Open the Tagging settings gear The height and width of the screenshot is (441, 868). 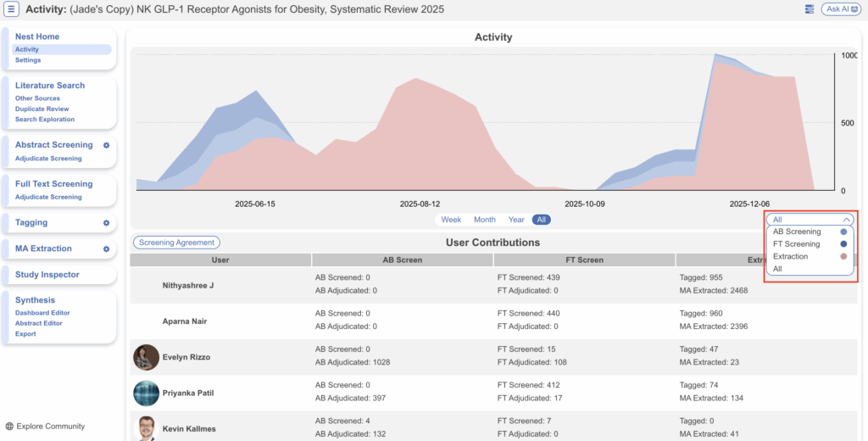point(107,223)
